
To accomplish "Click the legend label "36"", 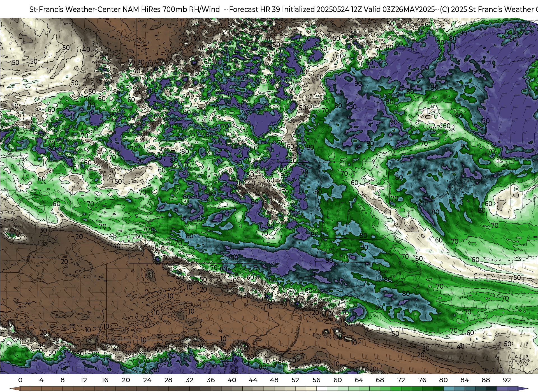I will tap(211, 380).
